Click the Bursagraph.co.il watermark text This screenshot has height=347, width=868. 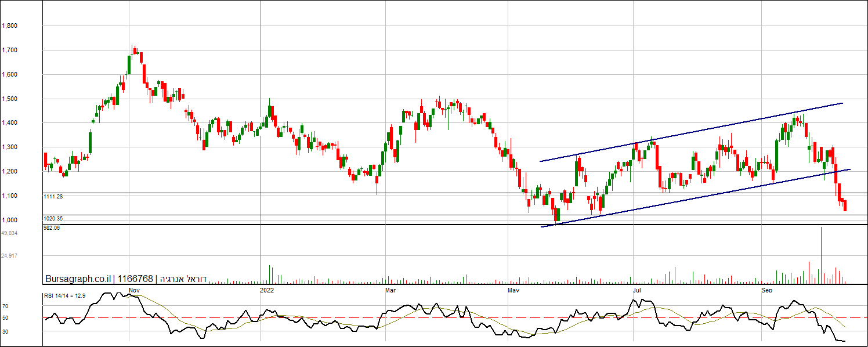click(78, 279)
